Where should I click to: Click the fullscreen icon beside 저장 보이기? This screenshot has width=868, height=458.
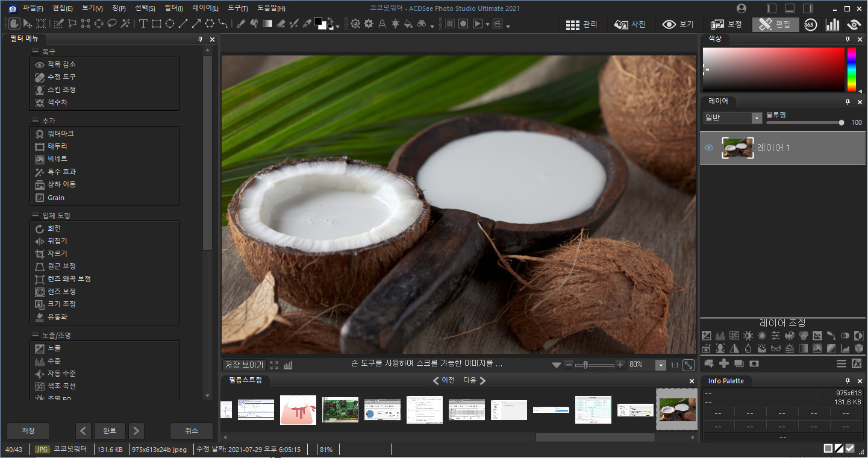tap(274, 365)
